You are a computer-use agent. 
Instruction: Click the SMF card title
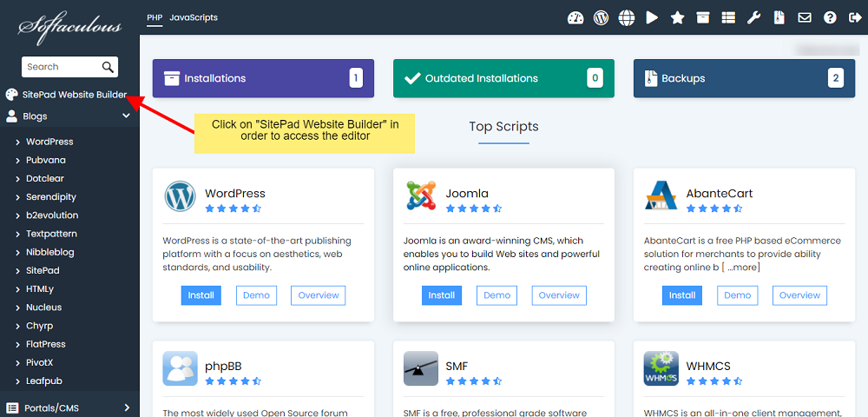tap(457, 366)
